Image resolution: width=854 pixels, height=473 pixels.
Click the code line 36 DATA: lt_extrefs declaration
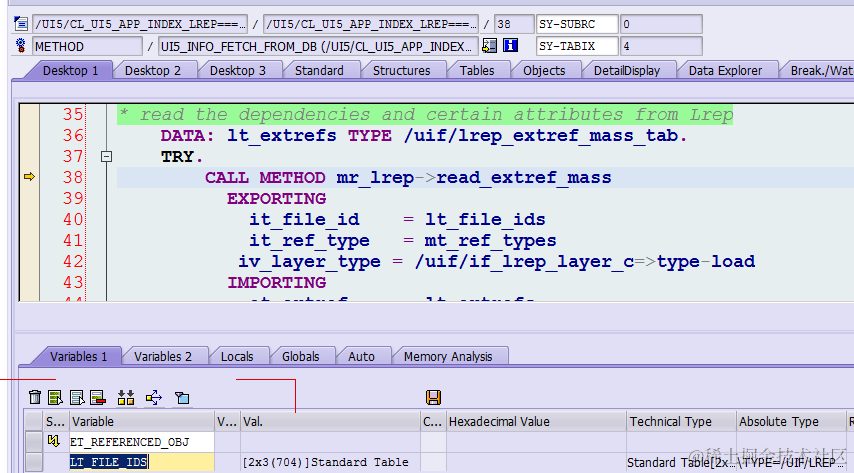[424, 136]
